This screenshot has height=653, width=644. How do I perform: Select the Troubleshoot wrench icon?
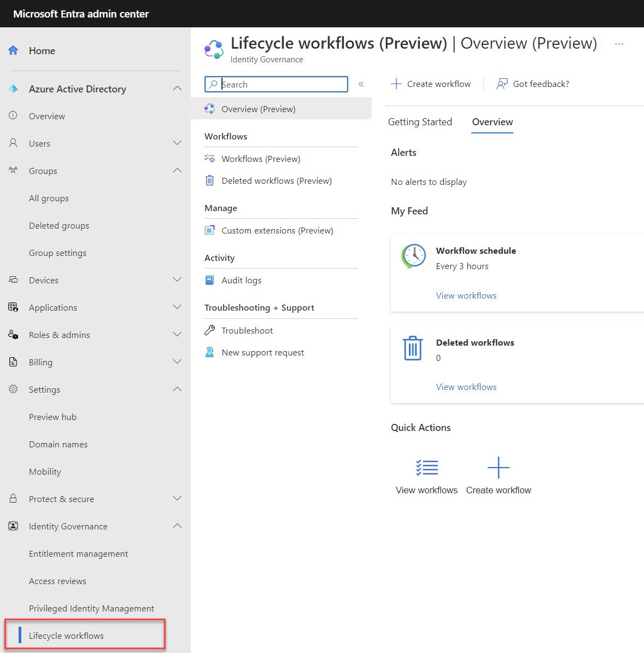pos(209,330)
